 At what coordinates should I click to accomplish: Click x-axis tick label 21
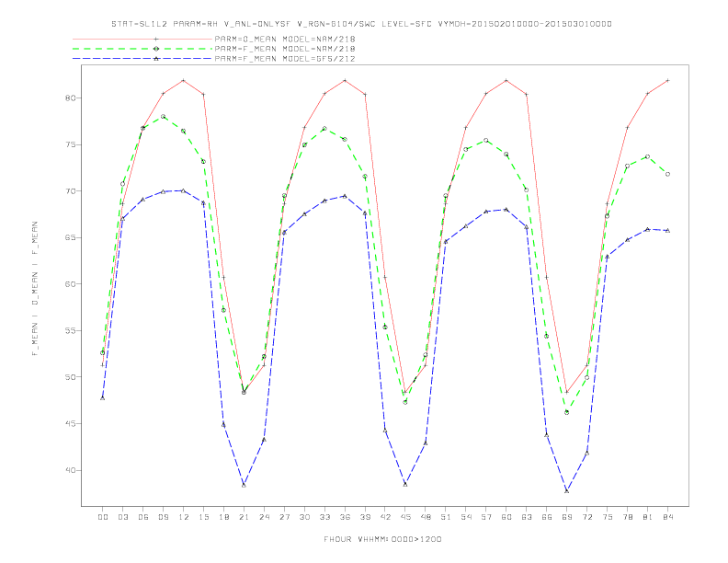click(x=244, y=517)
